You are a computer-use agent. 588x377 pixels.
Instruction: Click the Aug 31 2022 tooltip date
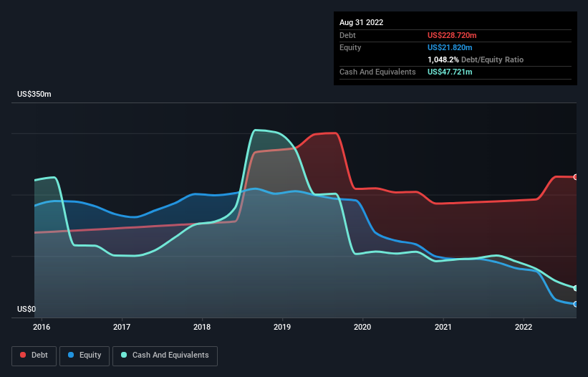tap(362, 22)
